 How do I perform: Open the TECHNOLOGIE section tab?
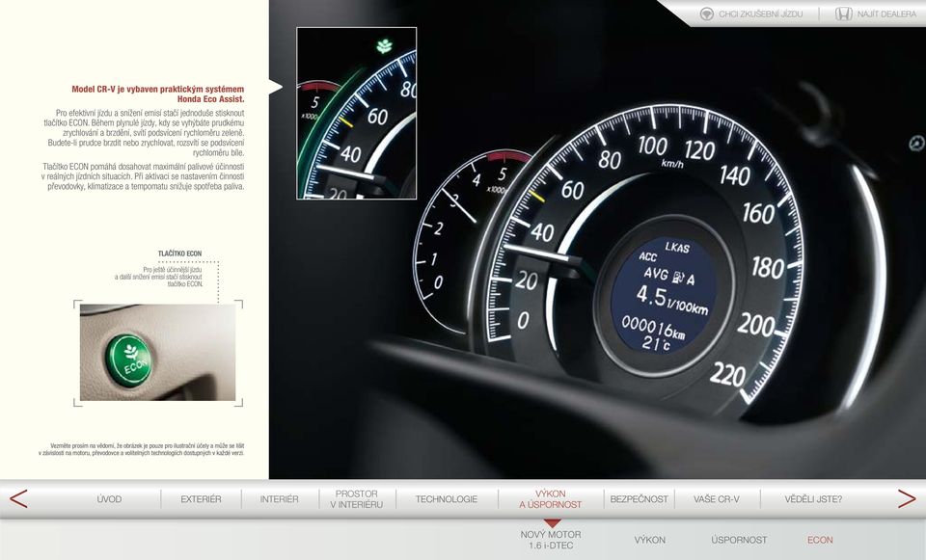447,499
